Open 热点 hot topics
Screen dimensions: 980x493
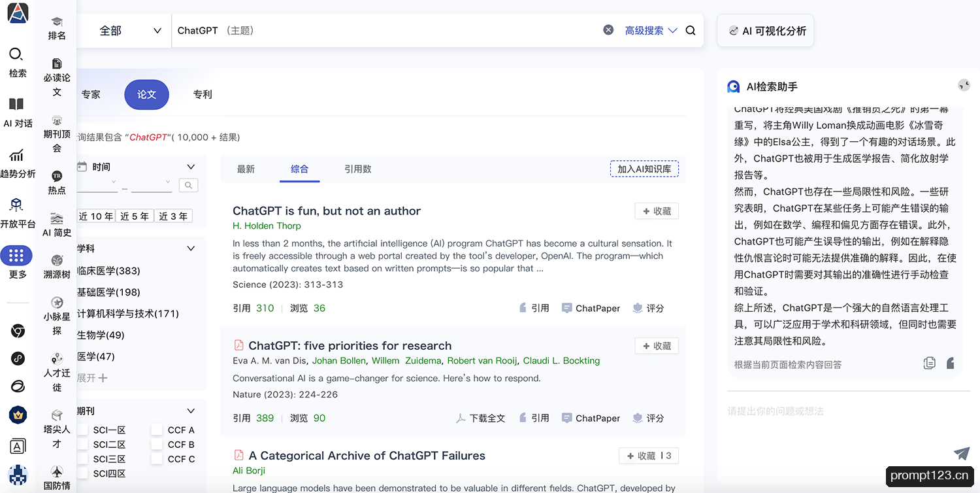tap(57, 182)
